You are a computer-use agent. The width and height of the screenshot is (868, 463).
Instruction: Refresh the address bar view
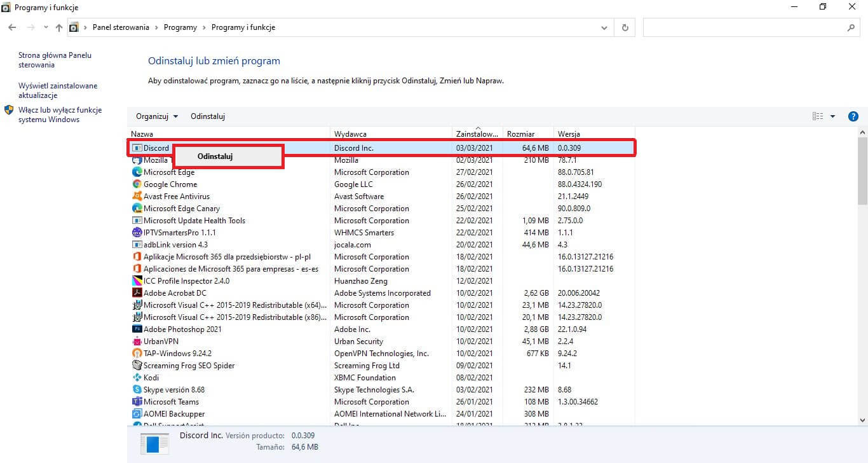click(625, 28)
